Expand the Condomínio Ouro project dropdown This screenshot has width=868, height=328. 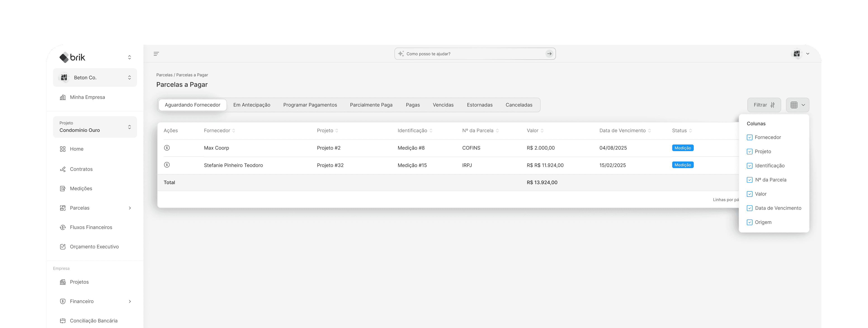(95, 127)
